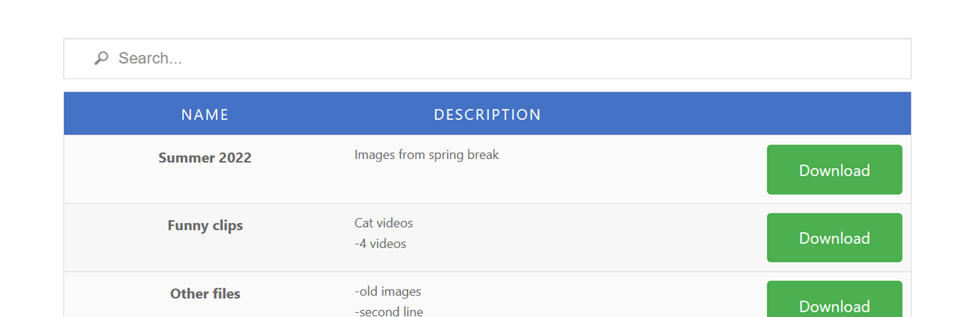Download the Summer 2022 files
This screenshot has height=317, width=980.
pyautogui.click(x=834, y=170)
